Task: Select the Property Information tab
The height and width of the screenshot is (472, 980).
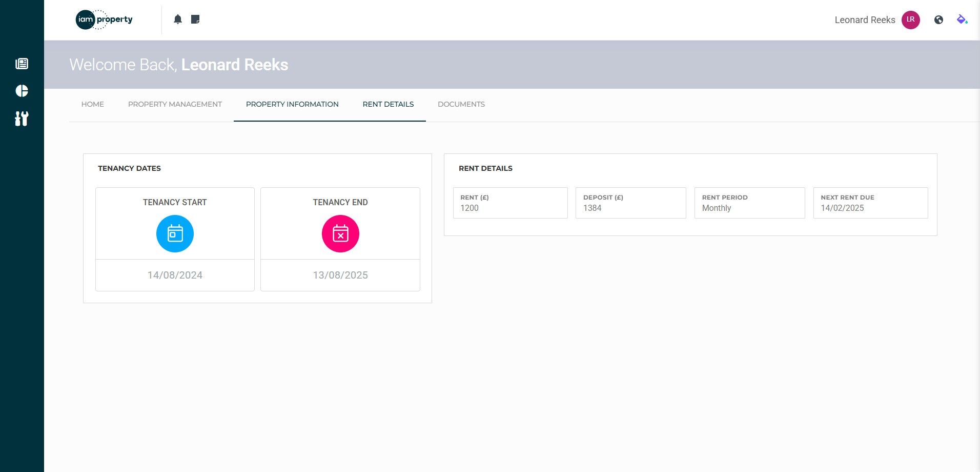Action: (292, 104)
